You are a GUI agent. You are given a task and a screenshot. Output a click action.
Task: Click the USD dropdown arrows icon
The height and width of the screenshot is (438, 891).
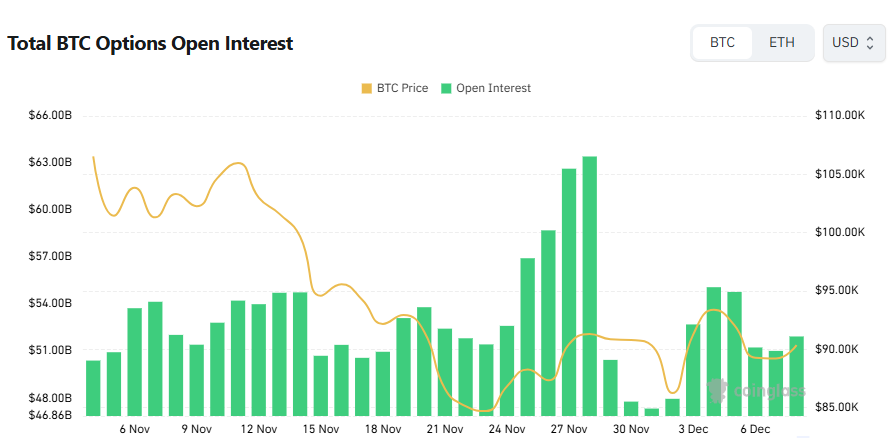point(870,43)
